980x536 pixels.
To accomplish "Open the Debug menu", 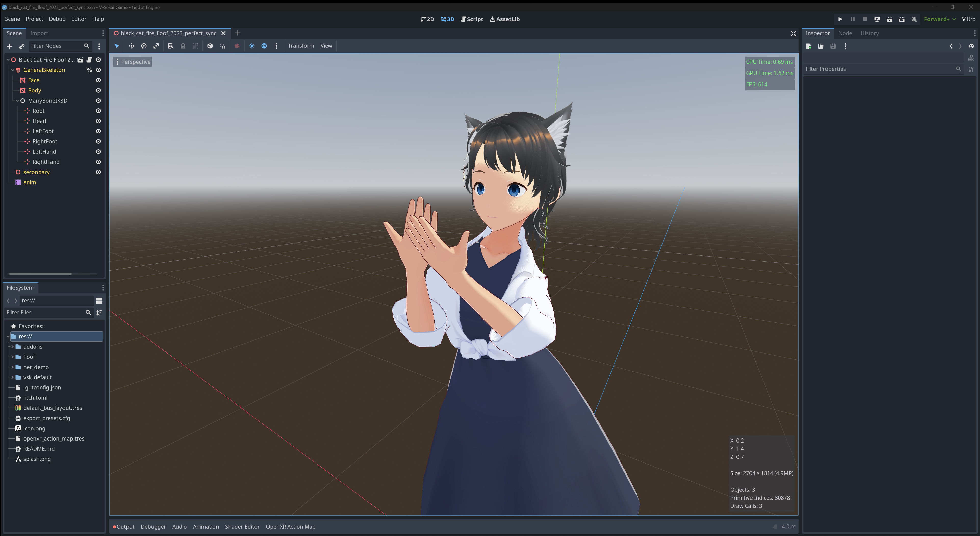I will pos(57,19).
